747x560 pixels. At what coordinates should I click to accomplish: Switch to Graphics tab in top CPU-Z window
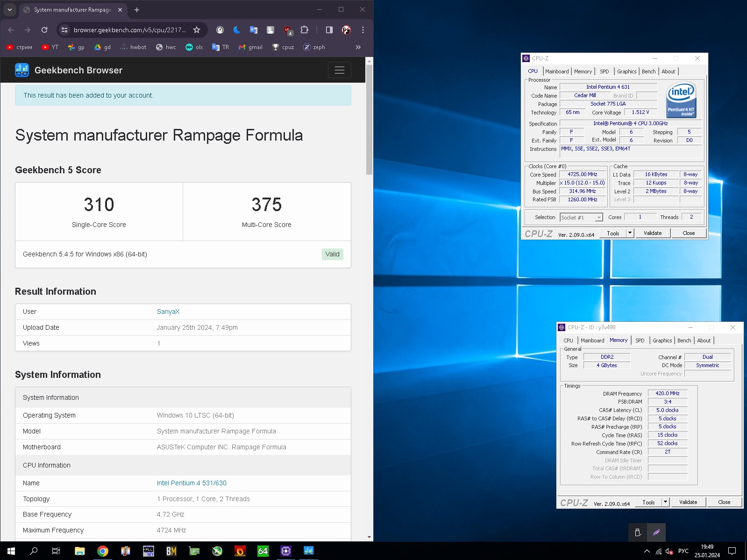[x=626, y=71]
